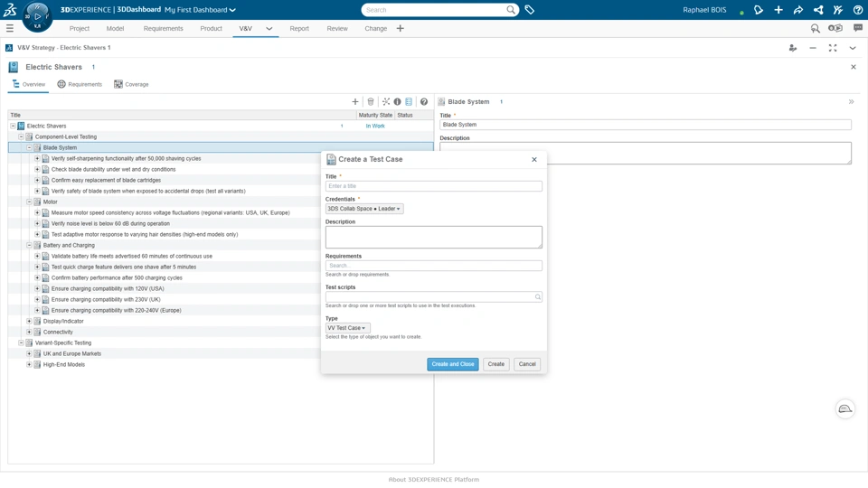Click the Cancel button

[x=527, y=364]
